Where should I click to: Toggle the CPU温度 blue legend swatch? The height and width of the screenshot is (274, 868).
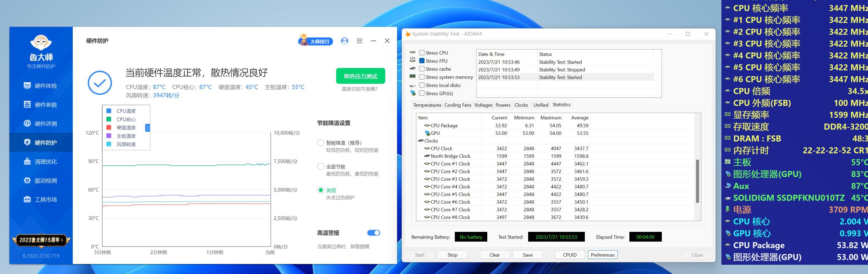[109, 111]
